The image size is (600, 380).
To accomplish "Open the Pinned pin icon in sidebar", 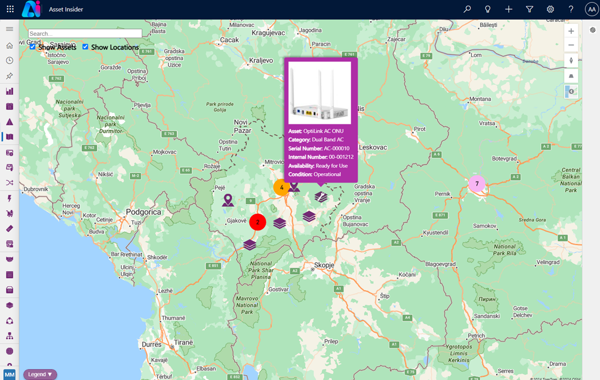I will 10,76.
